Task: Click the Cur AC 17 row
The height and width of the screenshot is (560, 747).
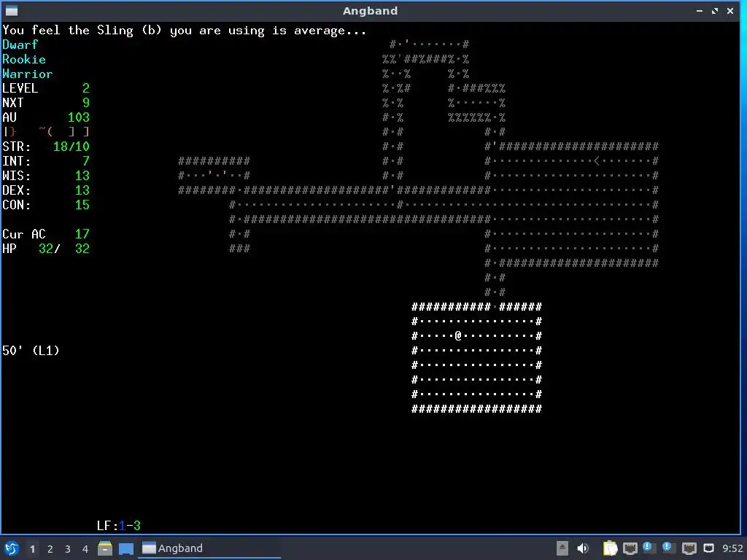Action: (x=46, y=234)
